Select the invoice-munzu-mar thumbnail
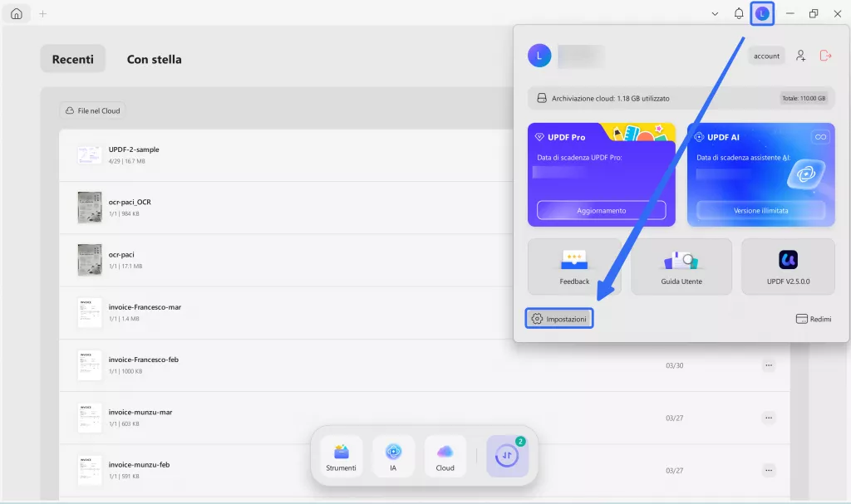This screenshot has width=851, height=504. (x=90, y=418)
